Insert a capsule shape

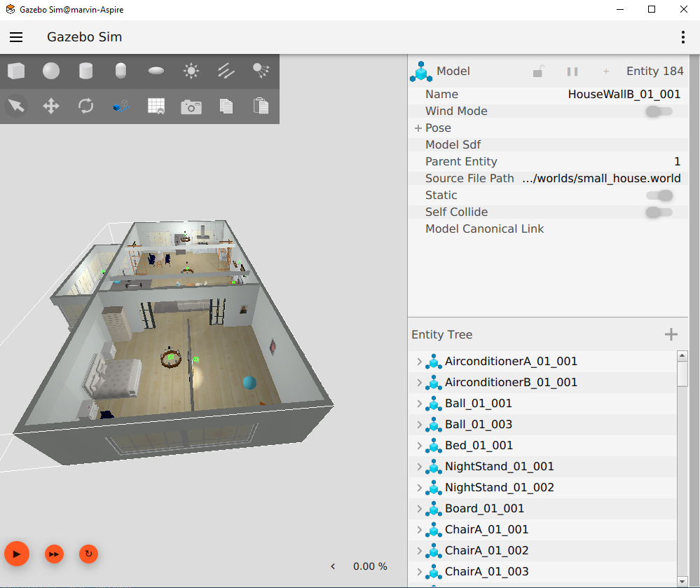tap(121, 71)
